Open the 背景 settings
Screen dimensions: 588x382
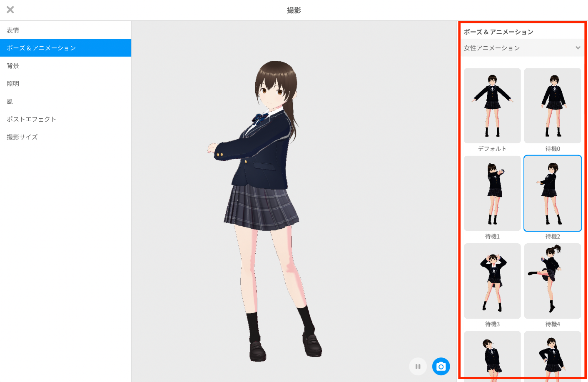coord(65,66)
